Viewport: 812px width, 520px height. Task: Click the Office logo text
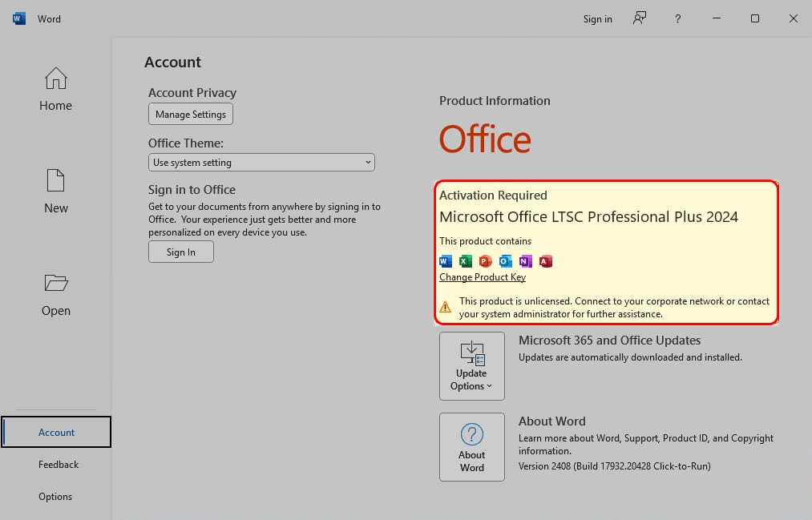tap(485, 139)
